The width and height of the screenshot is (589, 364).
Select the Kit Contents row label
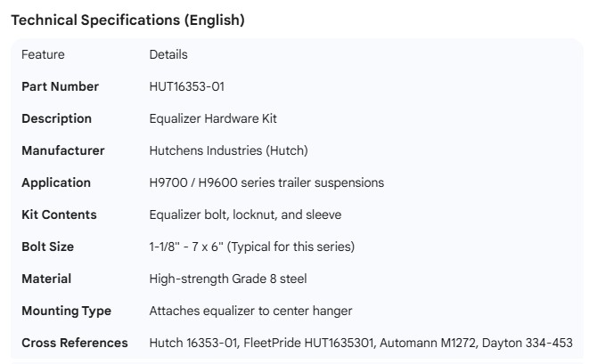pyautogui.click(x=59, y=214)
